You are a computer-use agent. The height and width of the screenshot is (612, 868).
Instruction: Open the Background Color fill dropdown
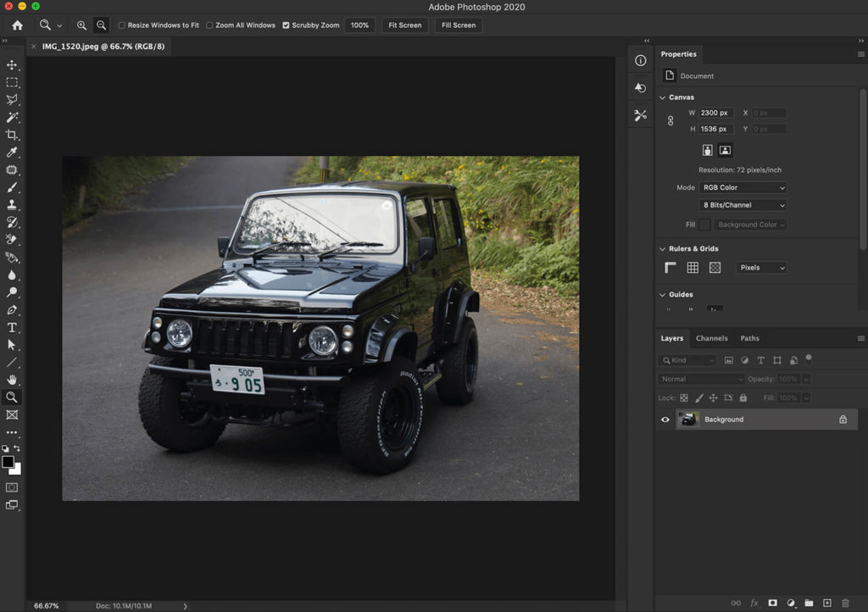coord(750,225)
